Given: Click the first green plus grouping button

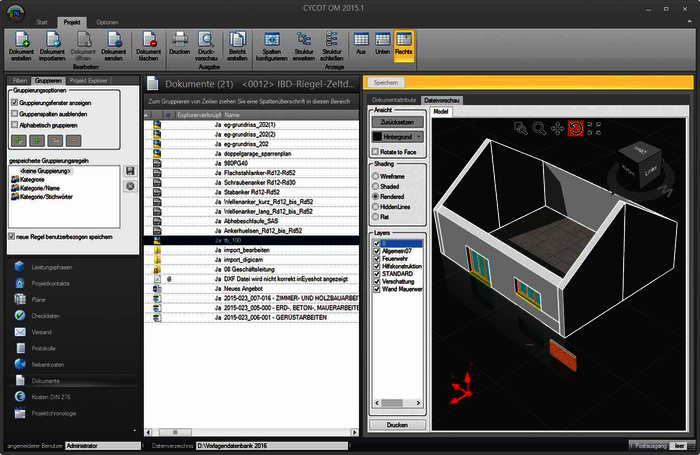Looking at the screenshot, I should click(x=19, y=141).
